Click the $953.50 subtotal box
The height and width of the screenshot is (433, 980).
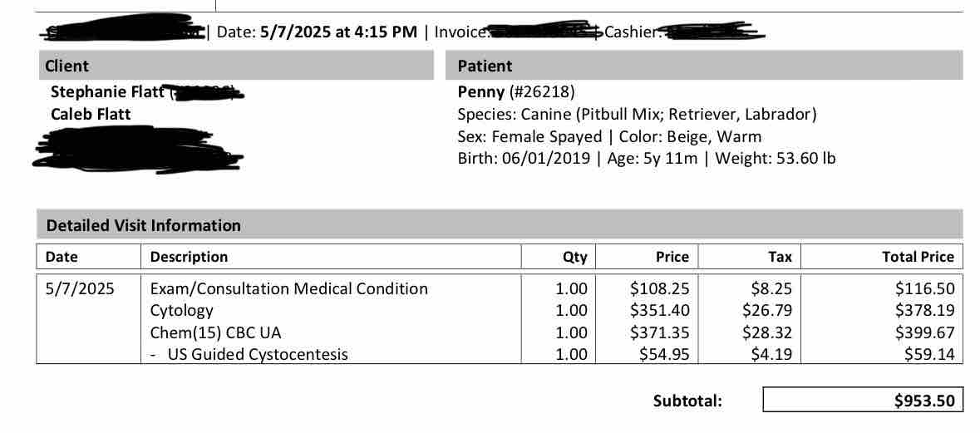click(x=863, y=400)
